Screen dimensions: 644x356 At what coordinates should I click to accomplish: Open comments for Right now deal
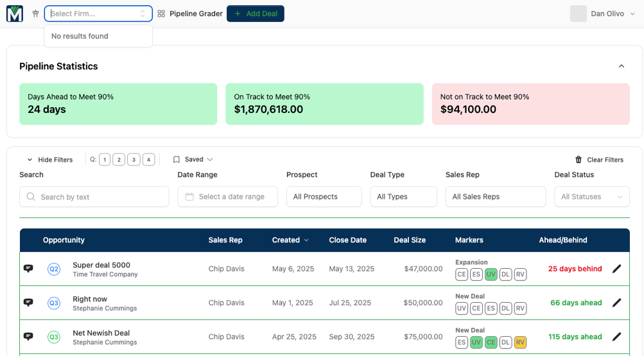28,303
